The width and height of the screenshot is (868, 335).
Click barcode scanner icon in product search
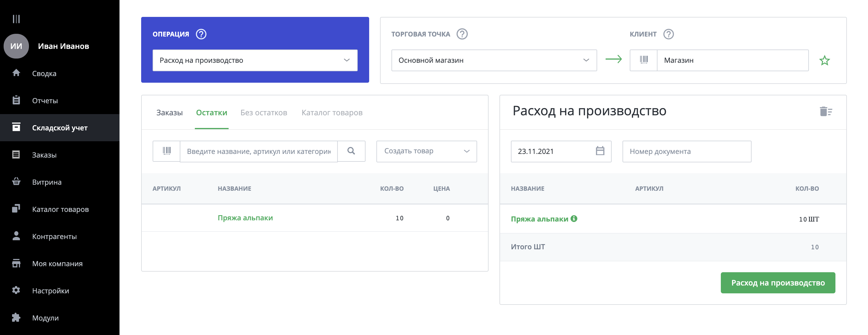point(166,151)
